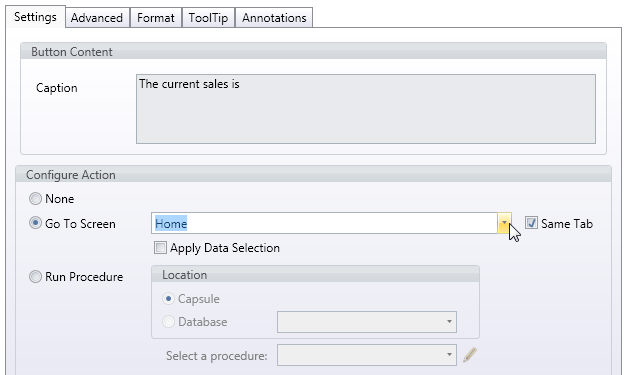Uncheck the Same Tab checkbox
629x375 pixels.
tap(531, 223)
